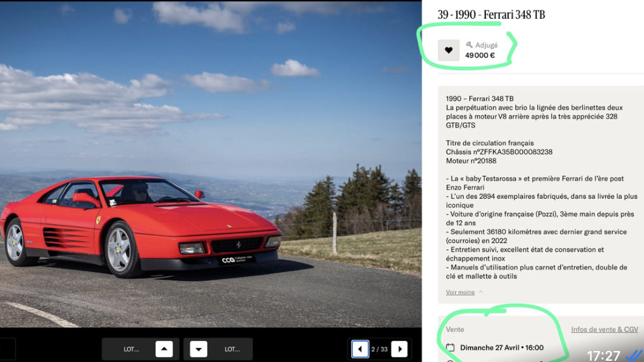Toggle the heart favorite button for the lot

[x=448, y=50]
